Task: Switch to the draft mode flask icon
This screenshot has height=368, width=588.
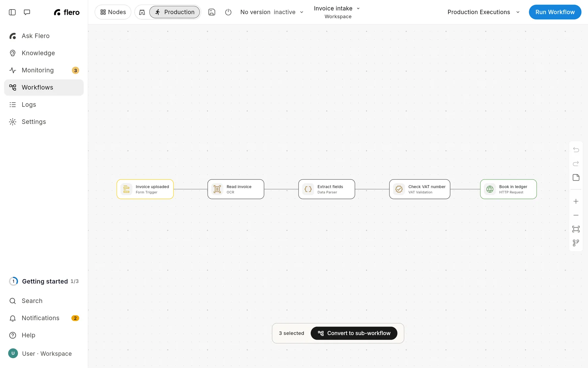Action: click(x=142, y=12)
